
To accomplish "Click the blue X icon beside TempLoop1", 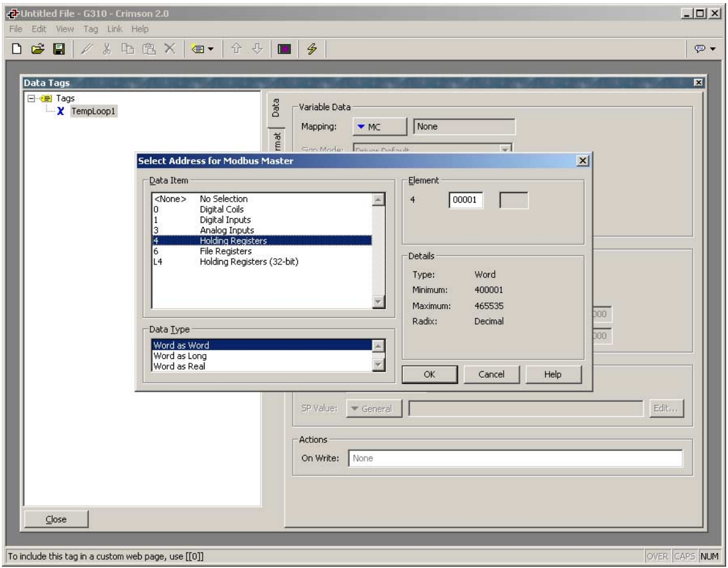I will coord(60,111).
